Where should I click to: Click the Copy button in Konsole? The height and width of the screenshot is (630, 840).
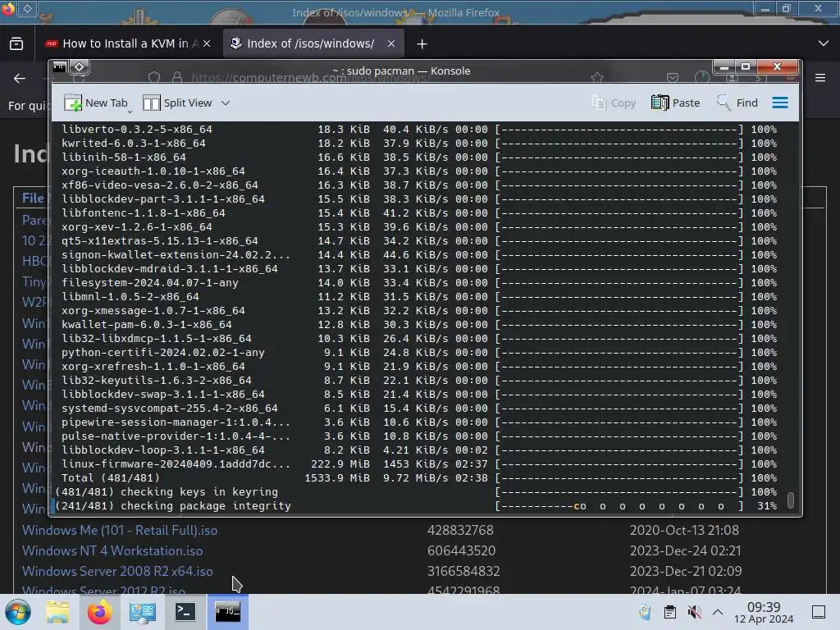coord(614,103)
